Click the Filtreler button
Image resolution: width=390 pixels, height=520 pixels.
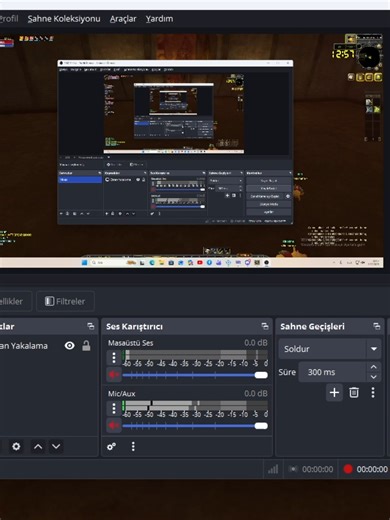pyautogui.click(x=65, y=301)
